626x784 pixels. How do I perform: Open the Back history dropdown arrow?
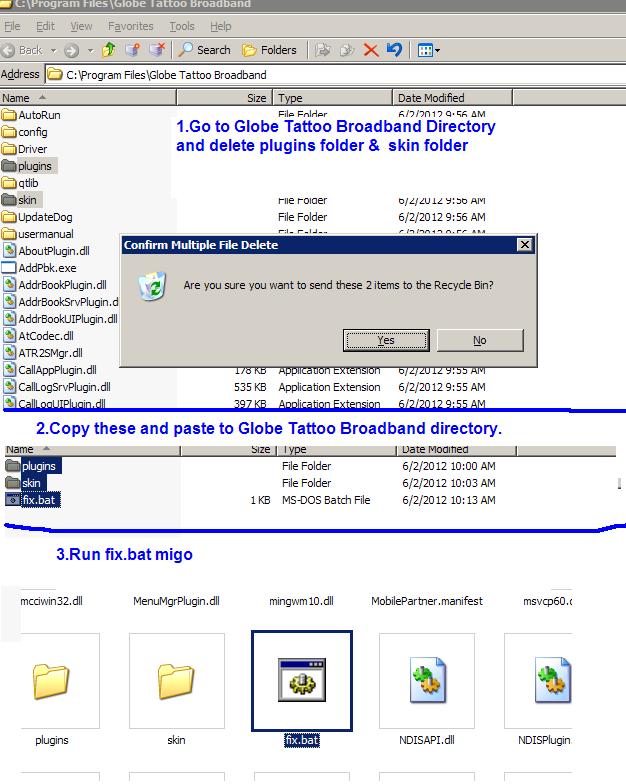click(53, 50)
